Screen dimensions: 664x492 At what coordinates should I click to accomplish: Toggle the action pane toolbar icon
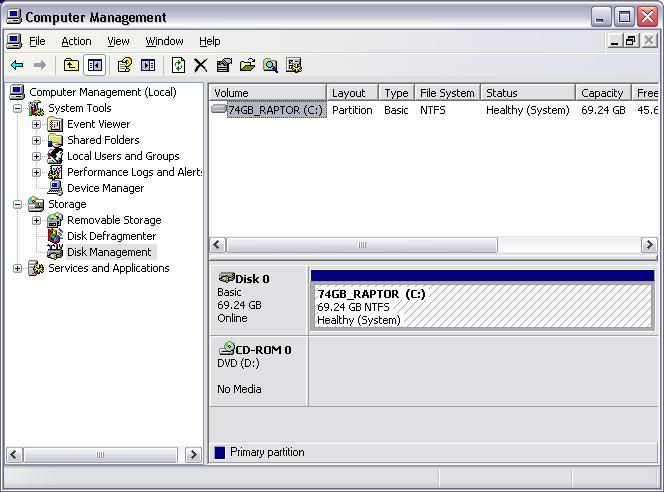click(148, 66)
